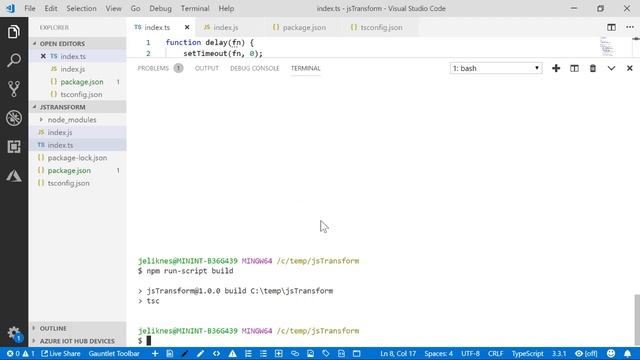Open package-lock.json in file tree

pyautogui.click(x=78, y=158)
